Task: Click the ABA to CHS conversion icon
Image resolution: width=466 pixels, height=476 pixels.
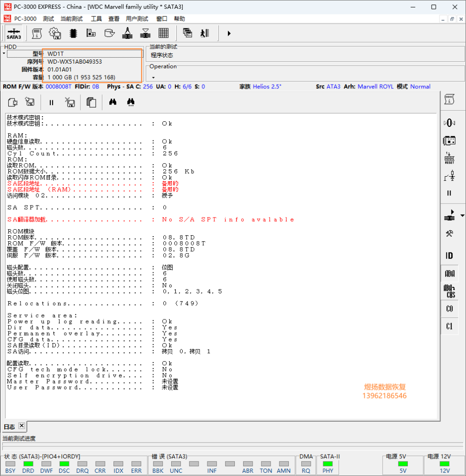Action: coord(450,291)
